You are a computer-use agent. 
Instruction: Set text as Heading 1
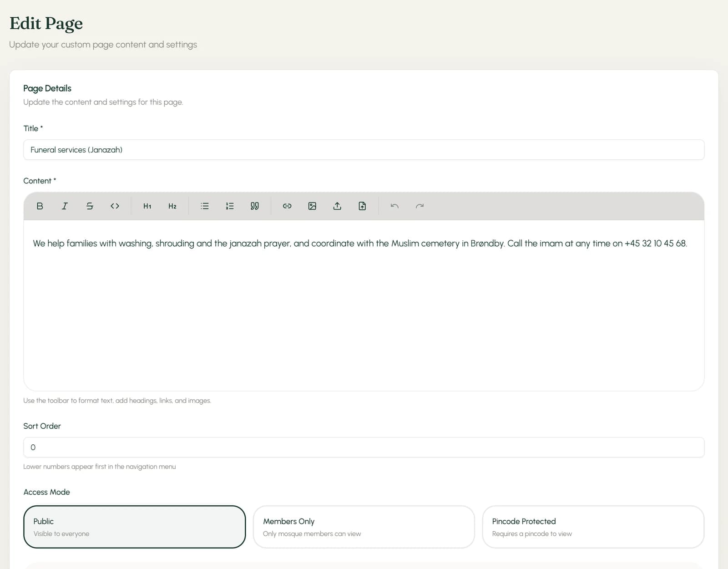[x=147, y=206]
